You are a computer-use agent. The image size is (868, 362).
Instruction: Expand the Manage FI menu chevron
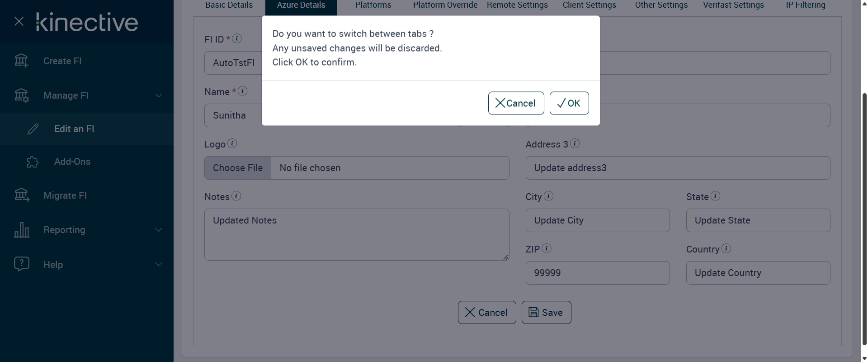point(159,95)
